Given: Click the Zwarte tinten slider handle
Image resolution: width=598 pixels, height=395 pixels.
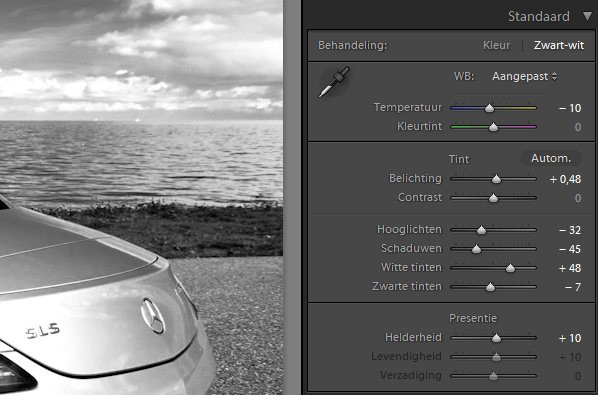Looking at the screenshot, I should coord(490,287).
